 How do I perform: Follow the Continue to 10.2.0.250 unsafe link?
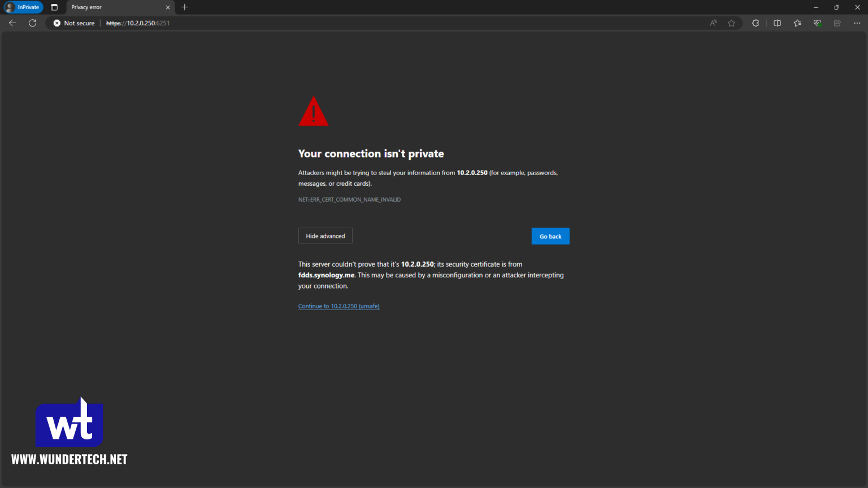pos(338,306)
